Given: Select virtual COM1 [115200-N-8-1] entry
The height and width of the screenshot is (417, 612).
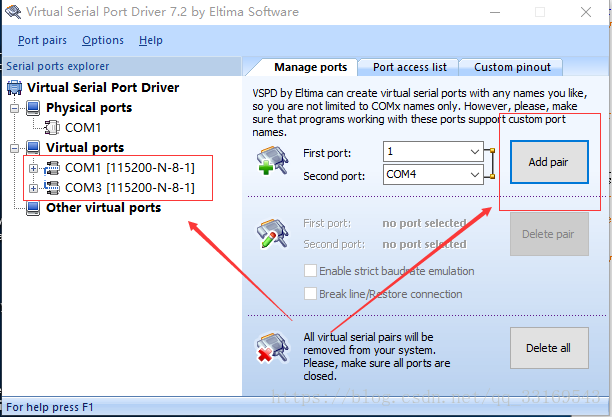Looking at the screenshot, I should pyautogui.click(x=130, y=168).
